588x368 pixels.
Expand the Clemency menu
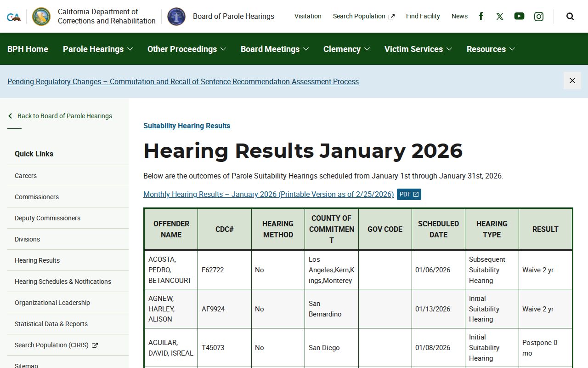point(346,49)
